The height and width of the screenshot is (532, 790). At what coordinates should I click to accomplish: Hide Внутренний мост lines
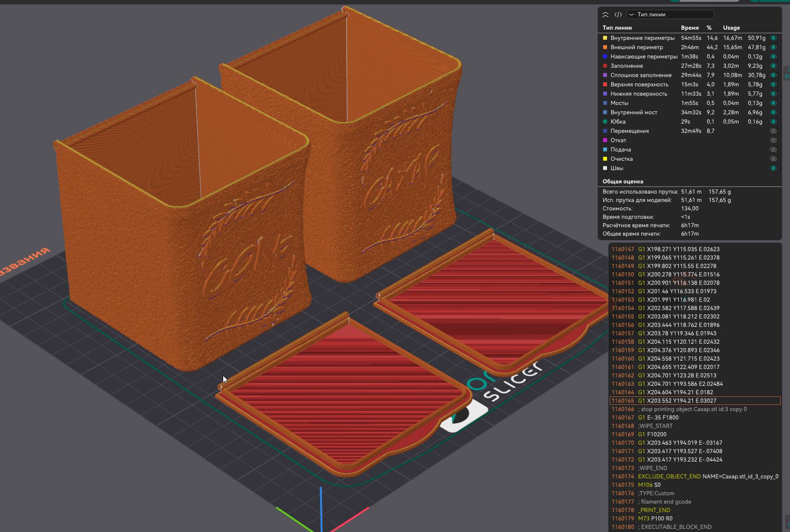click(774, 113)
